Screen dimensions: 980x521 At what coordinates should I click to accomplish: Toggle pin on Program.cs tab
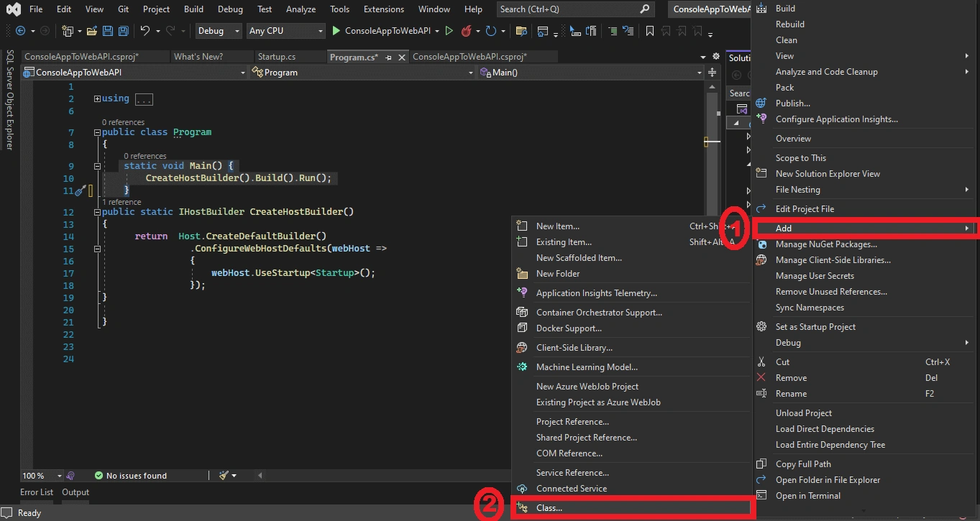(389, 57)
